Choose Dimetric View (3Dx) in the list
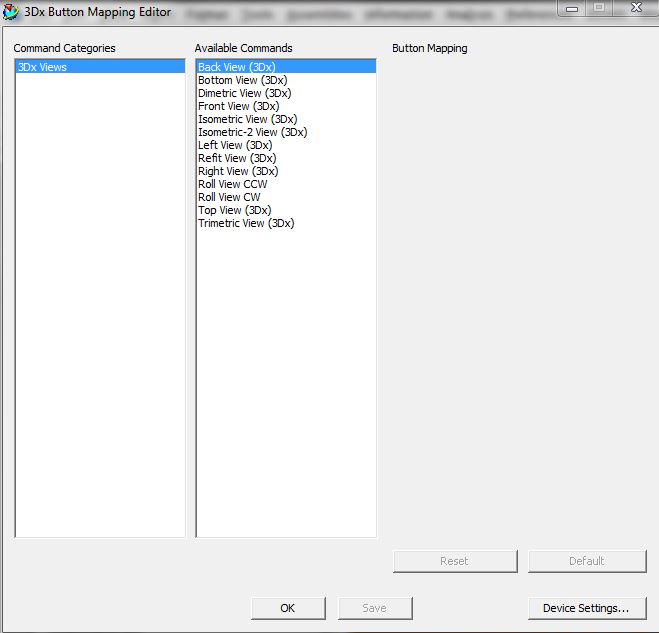Screen dimensions: 659x633 point(286,93)
